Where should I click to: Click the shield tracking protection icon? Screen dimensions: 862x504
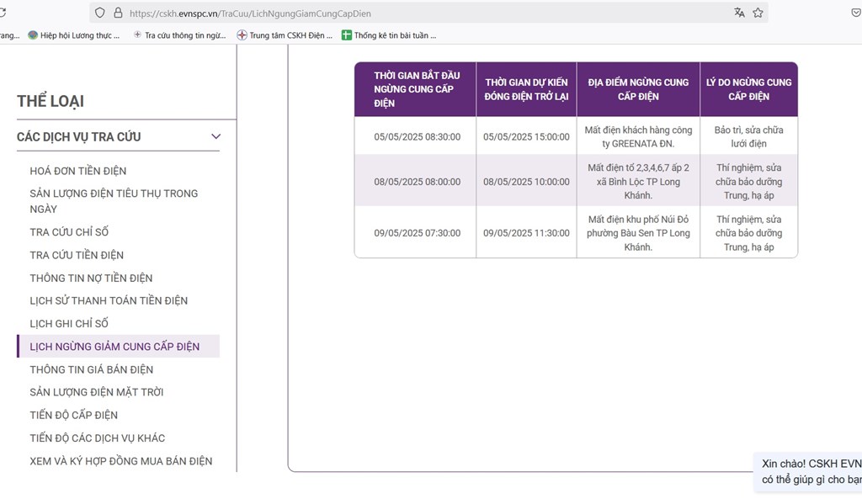pyautogui.click(x=100, y=13)
